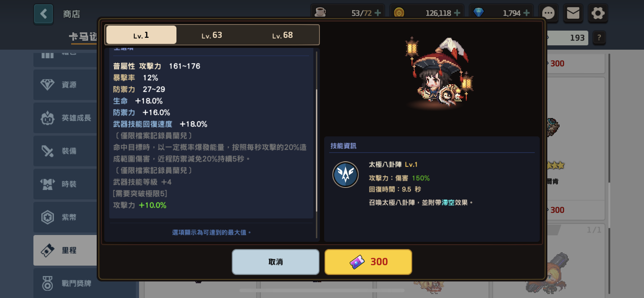
Task: Click the 取消 cancel button
Action: coord(276,262)
